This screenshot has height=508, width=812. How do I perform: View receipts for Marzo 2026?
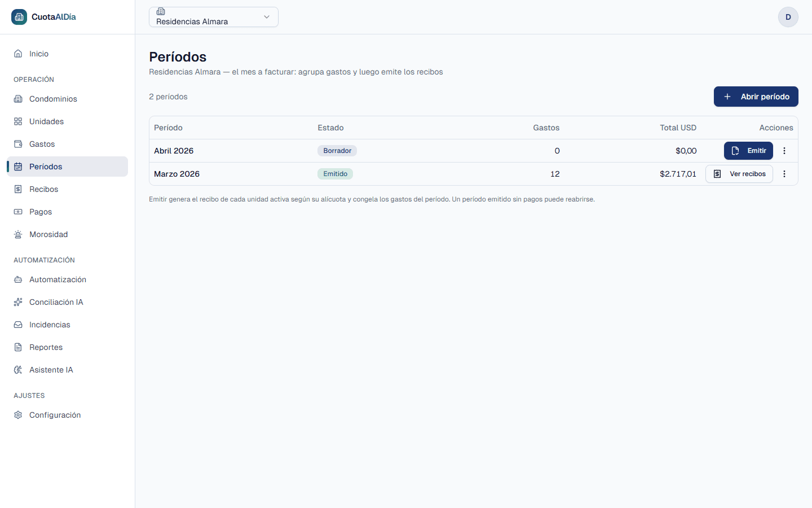(x=739, y=174)
